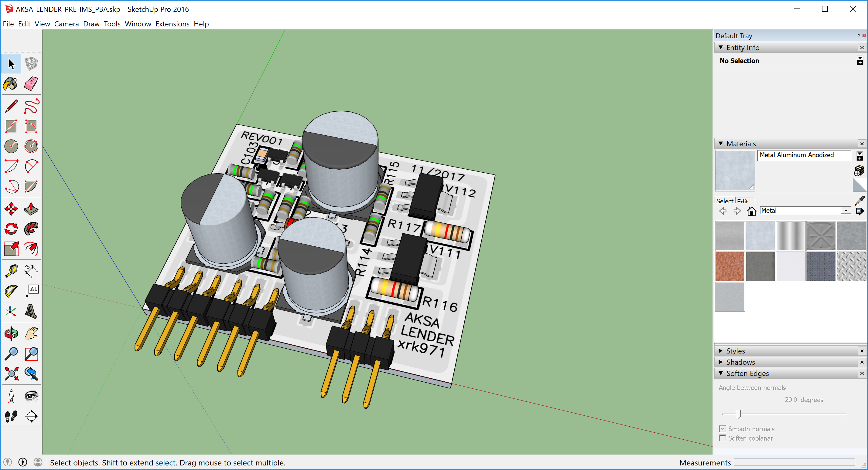Select the Polygon tool
The image size is (868, 470).
(x=31, y=146)
